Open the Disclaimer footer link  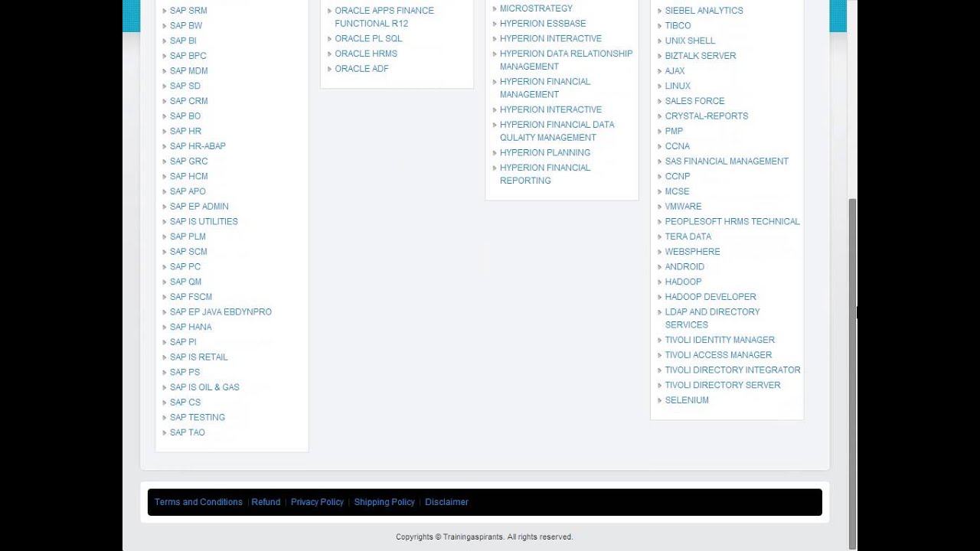tap(446, 502)
